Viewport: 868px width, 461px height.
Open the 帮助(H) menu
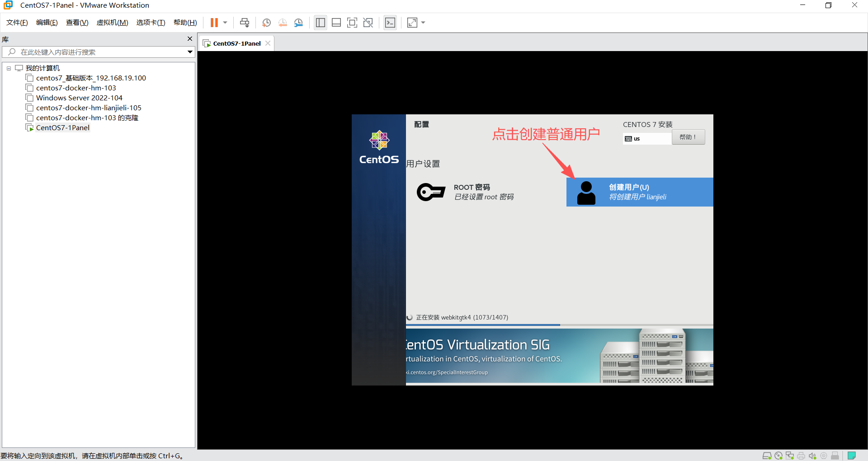pyautogui.click(x=185, y=23)
